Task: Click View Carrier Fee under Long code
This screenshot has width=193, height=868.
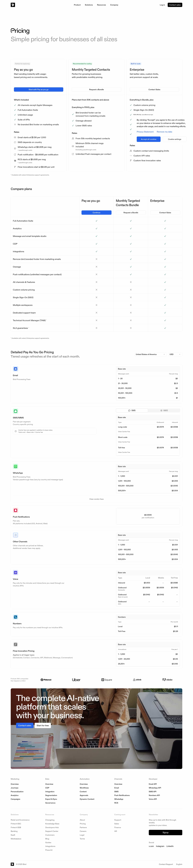Action: pos(124,432)
